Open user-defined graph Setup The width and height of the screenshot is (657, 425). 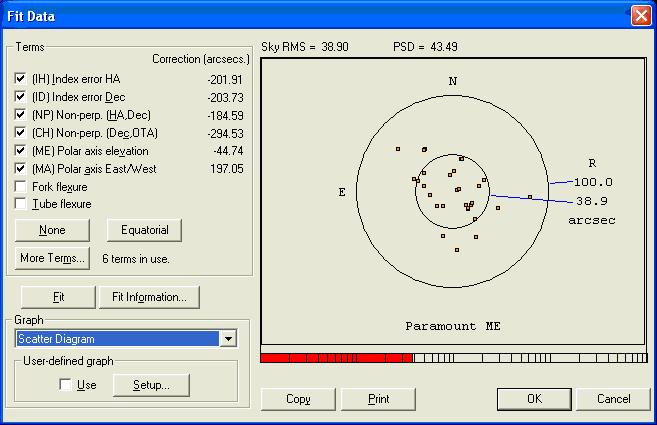coord(150,385)
